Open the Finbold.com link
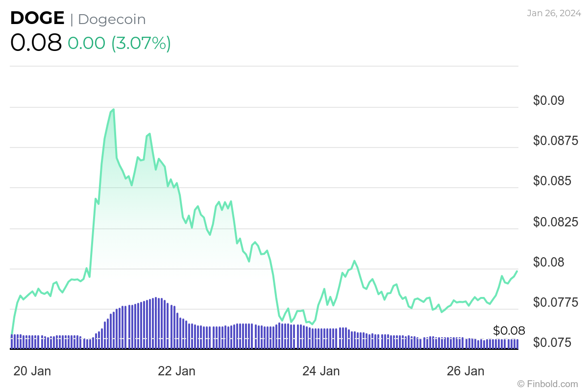Screen dimensions: 588x392 pyautogui.click(x=547, y=385)
